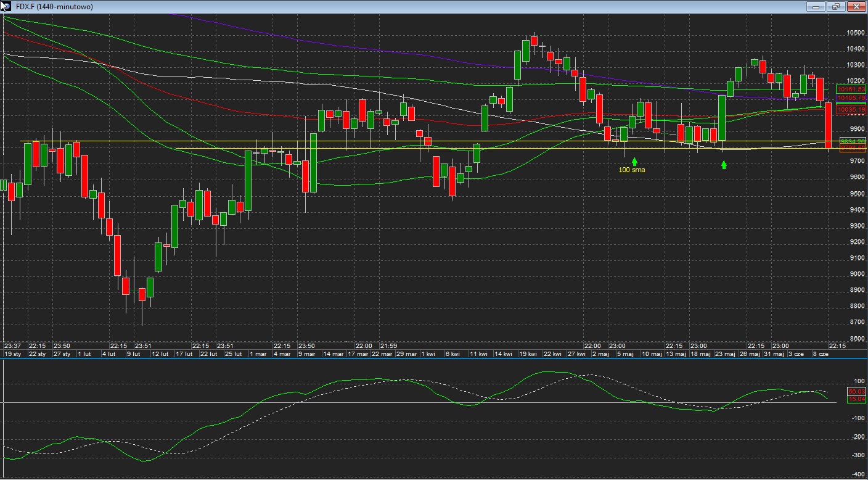868x480 pixels.
Task: Click the '8 cze' date on time axis
Action: [821, 354]
